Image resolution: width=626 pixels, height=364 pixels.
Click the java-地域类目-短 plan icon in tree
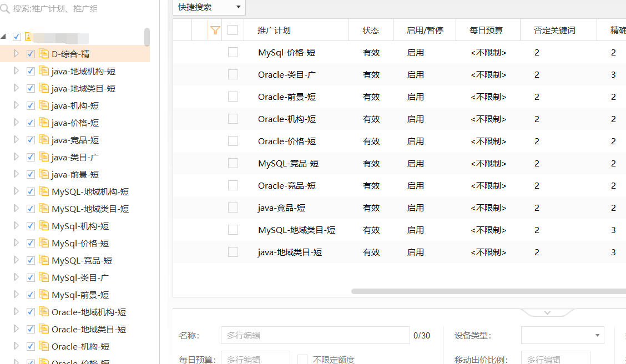tap(44, 88)
